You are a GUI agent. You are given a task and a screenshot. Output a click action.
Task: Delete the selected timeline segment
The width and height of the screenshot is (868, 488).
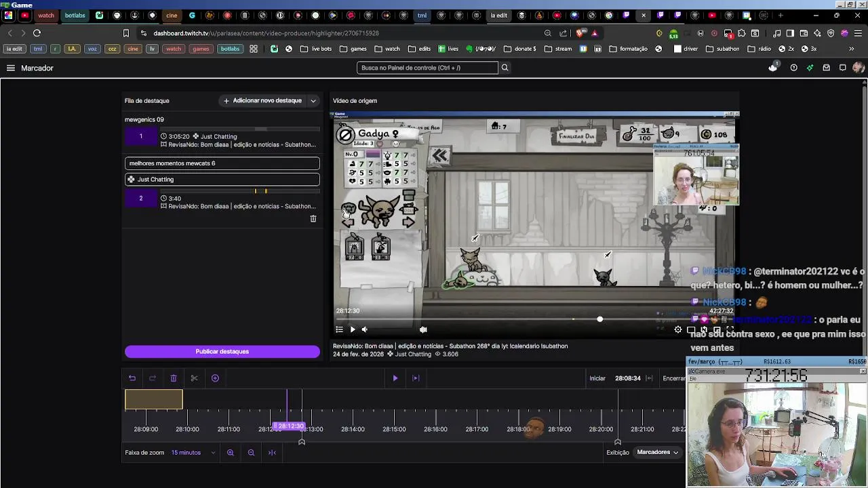[174, 378]
